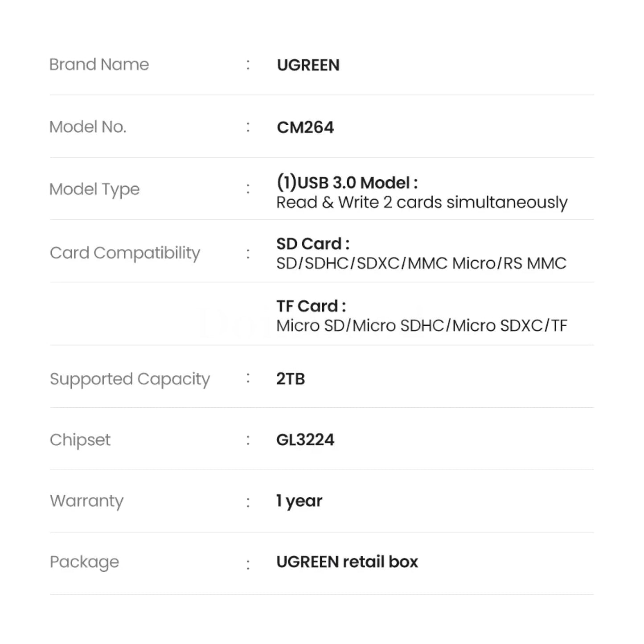Click the TF Card heading
Image resolution: width=644 pixels, height=644 pixels.
[x=311, y=306]
